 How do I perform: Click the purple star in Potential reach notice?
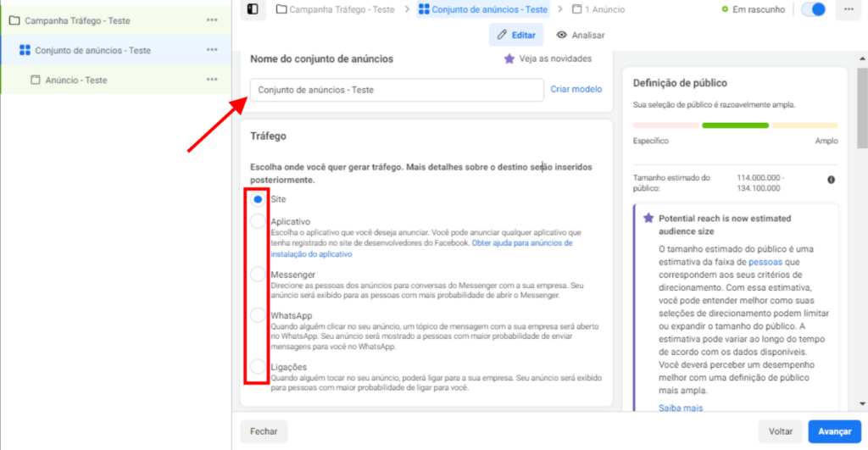648,218
